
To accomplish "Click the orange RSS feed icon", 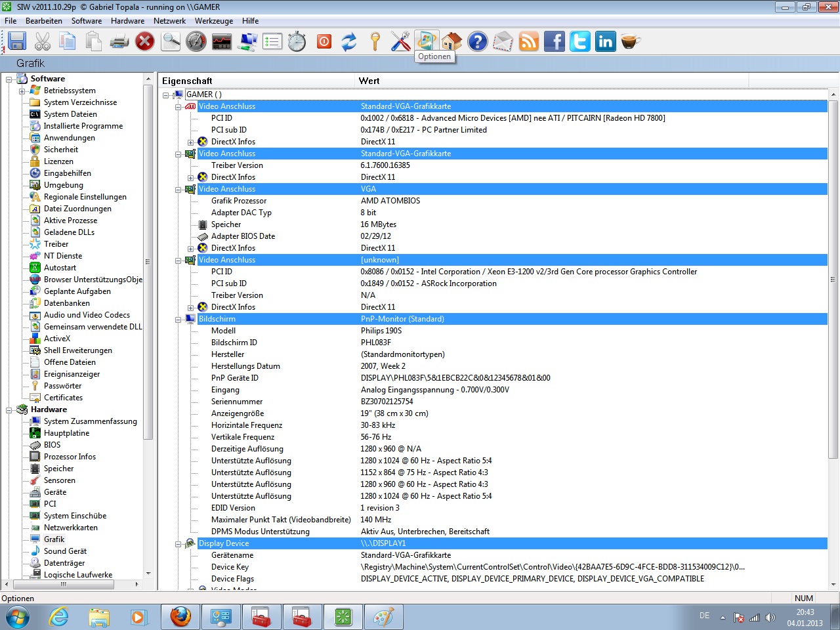I will pyautogui.click(x=528, y=41).
